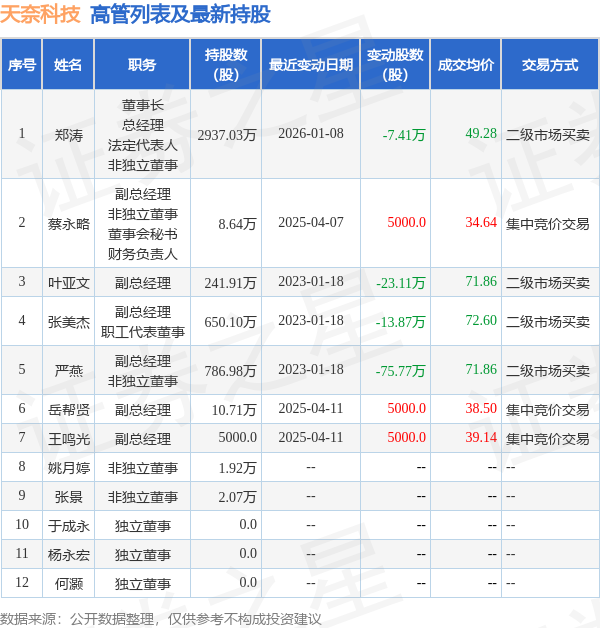Click the name 何灏
The width and height of the screenshot is (600, 628).
click(68, 584)
